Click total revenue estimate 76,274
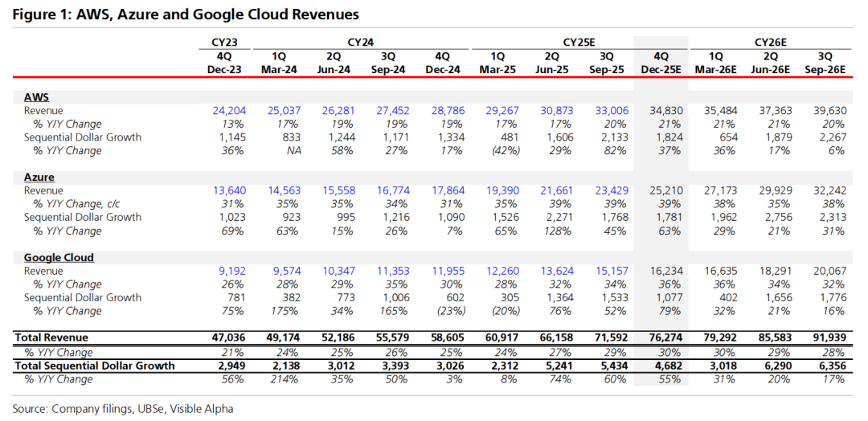868x421 pixels. 666,337
